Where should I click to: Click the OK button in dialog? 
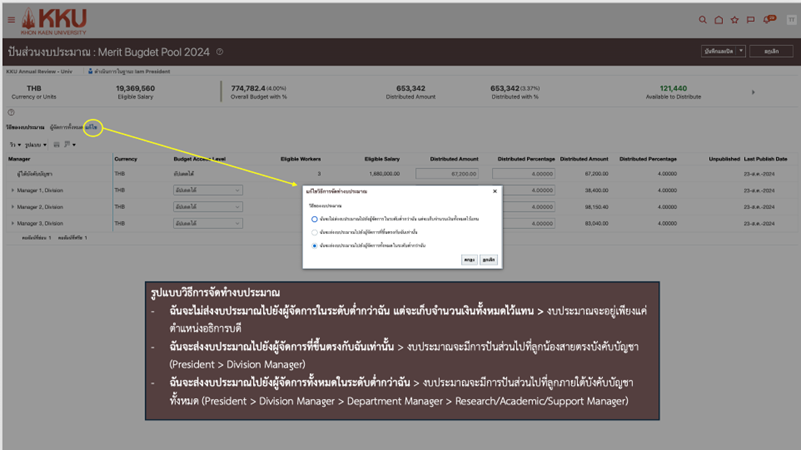[469, 260]
